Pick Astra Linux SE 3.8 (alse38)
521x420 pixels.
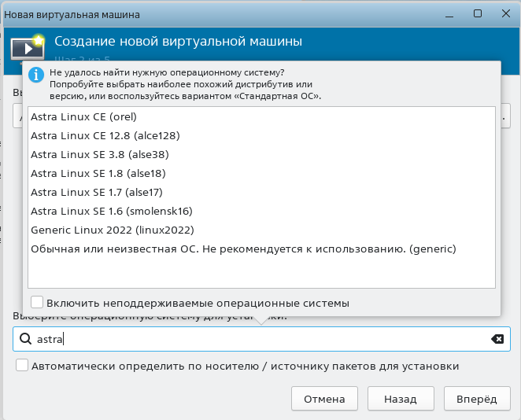99,154
